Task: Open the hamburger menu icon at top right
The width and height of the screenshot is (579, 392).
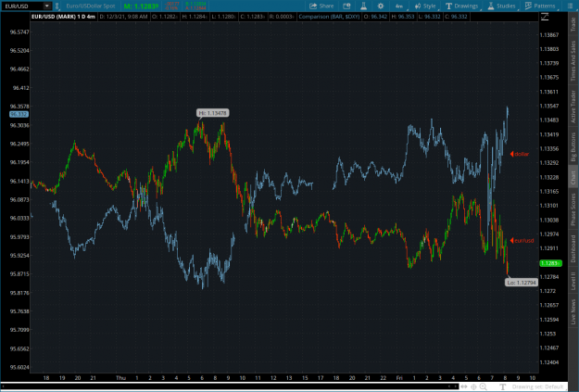Action: pos(570,6)
